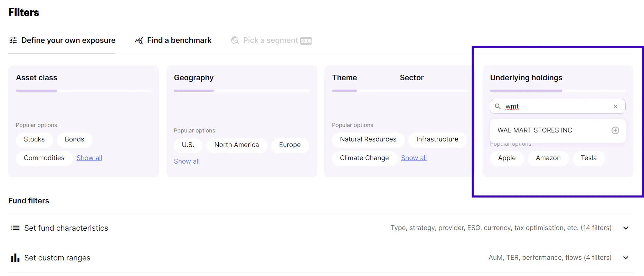Click the magnifier icon in holdings search

point(498,107)
